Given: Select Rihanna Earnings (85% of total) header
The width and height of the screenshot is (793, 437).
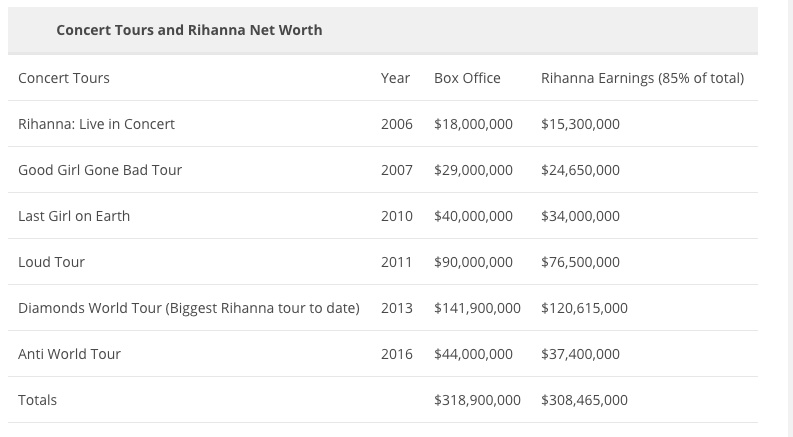Looking at the screenshot, I should 642,78.
